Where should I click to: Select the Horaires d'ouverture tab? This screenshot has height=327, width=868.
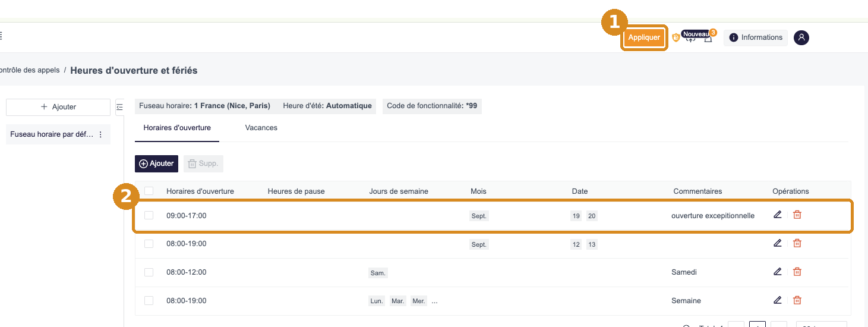click(x=177, y=128)
